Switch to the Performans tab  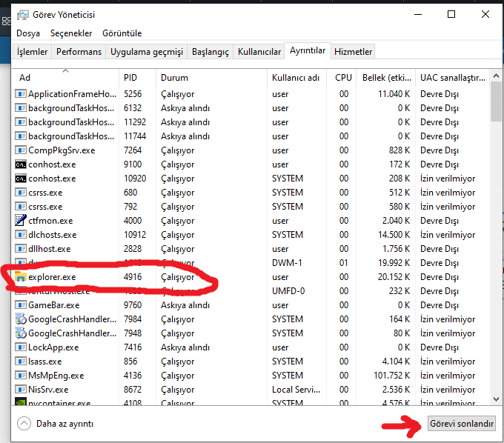(79, 52)
